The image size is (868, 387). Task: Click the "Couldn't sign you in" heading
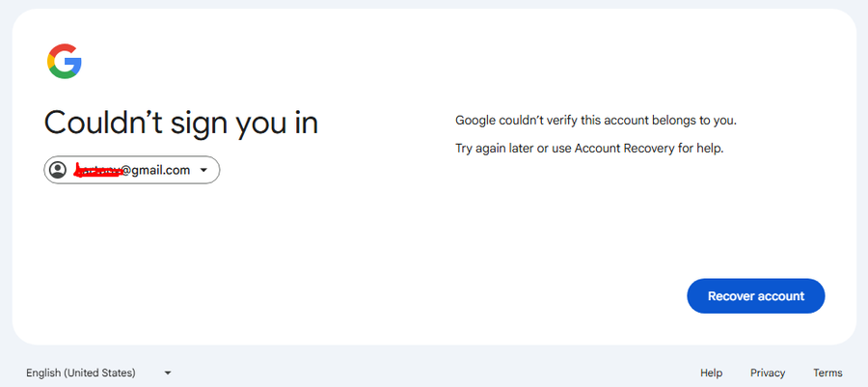[181, 123]
